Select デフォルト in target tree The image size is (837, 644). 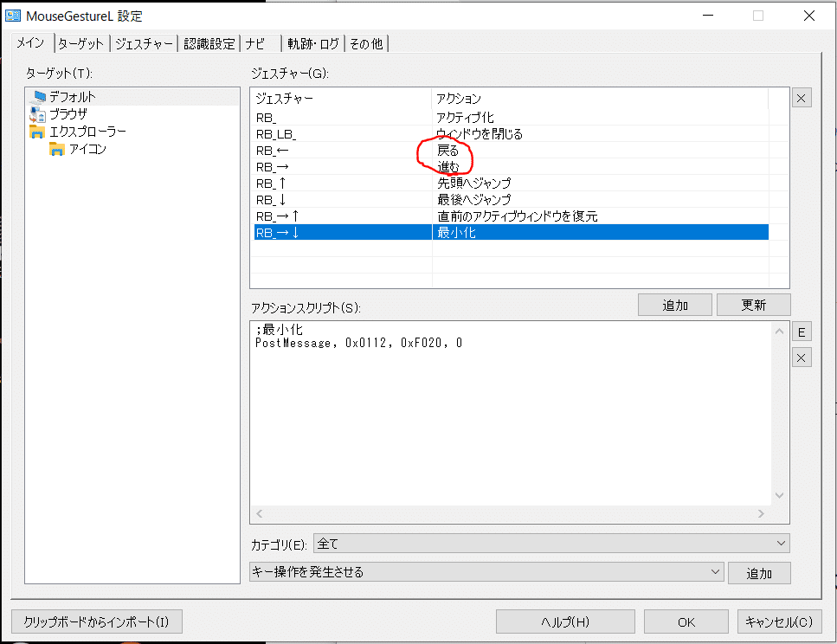pyautogui.click(x=73, y=97)
